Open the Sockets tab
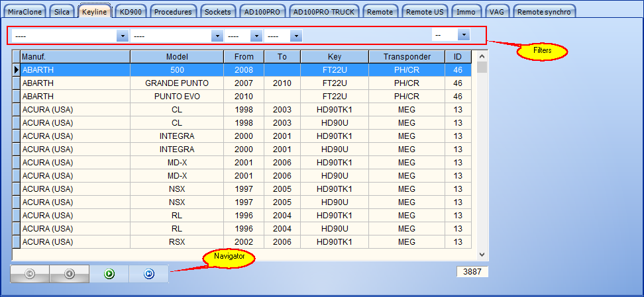Screen dimensions: 644x297 [218, 12]
